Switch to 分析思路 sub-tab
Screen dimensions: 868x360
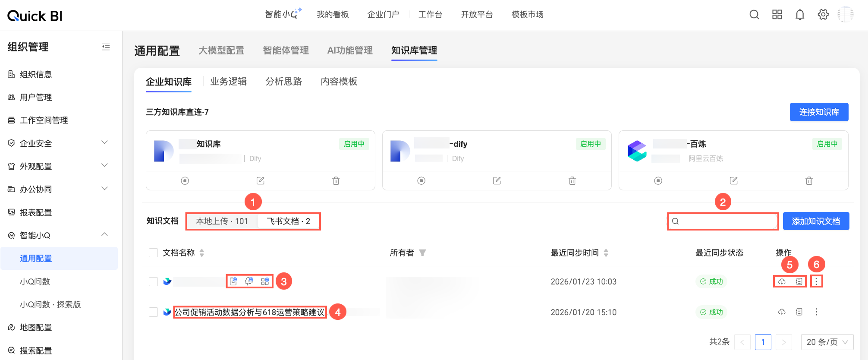tap(284, 82)
